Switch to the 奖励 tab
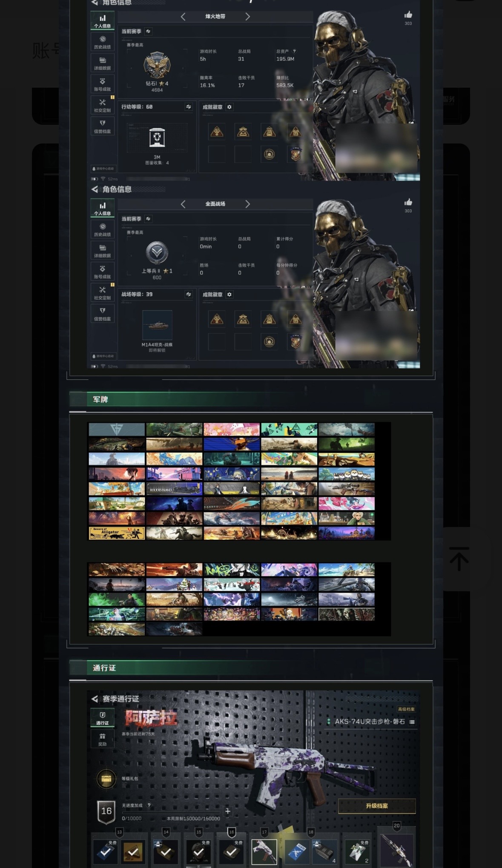 coord(102,739)
